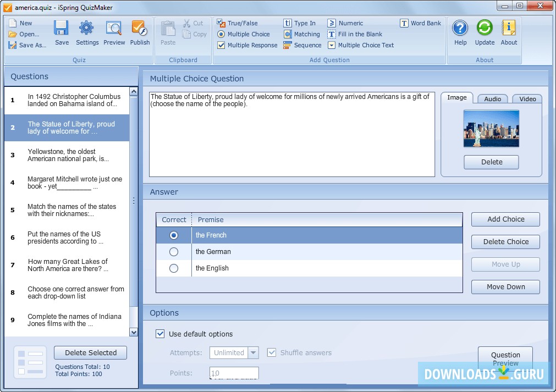Switch to the Video tab
The width and height of the screenshot is (556, 392).
pos(527,99)
